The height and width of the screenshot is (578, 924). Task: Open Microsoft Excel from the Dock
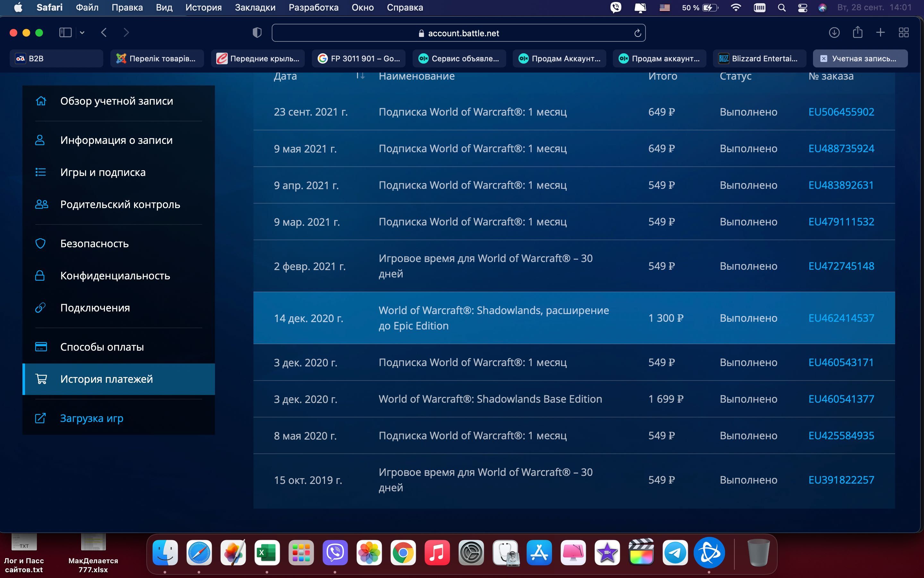click(267, 552)
